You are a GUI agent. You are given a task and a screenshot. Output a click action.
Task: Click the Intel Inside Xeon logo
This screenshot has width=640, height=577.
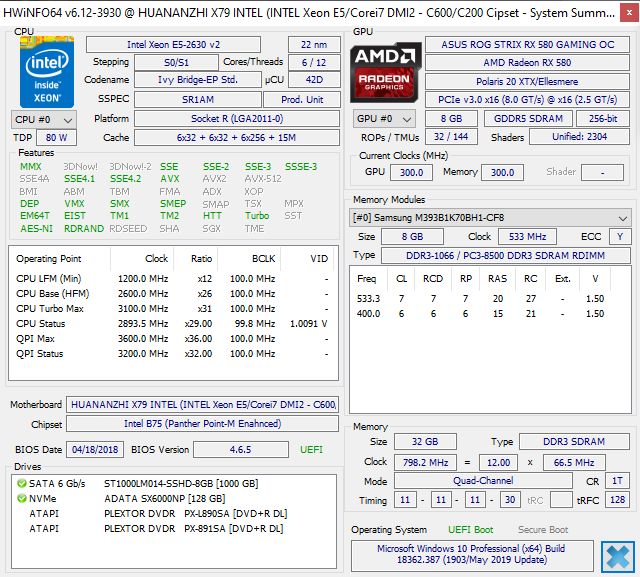47,72
